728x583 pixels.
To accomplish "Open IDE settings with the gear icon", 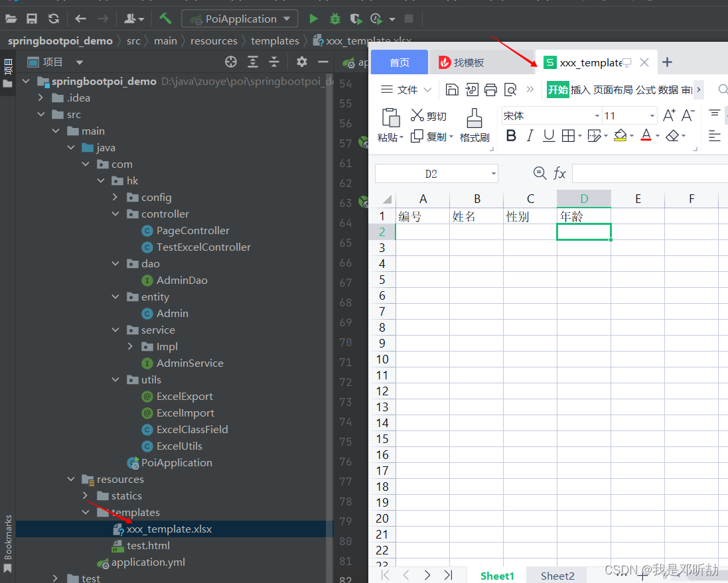I will [301, 62].
